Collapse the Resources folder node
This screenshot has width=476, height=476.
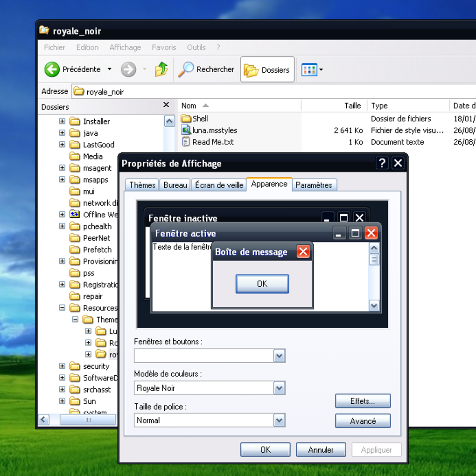click(x=62, y=308)
